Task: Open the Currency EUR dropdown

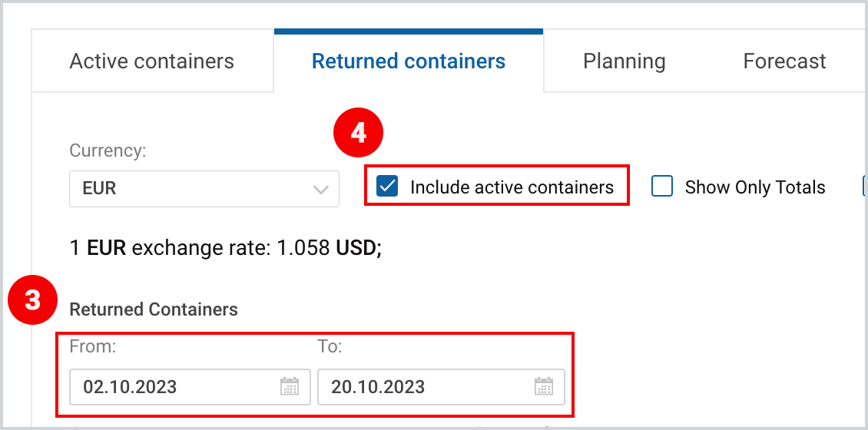Action: (204, 189)
